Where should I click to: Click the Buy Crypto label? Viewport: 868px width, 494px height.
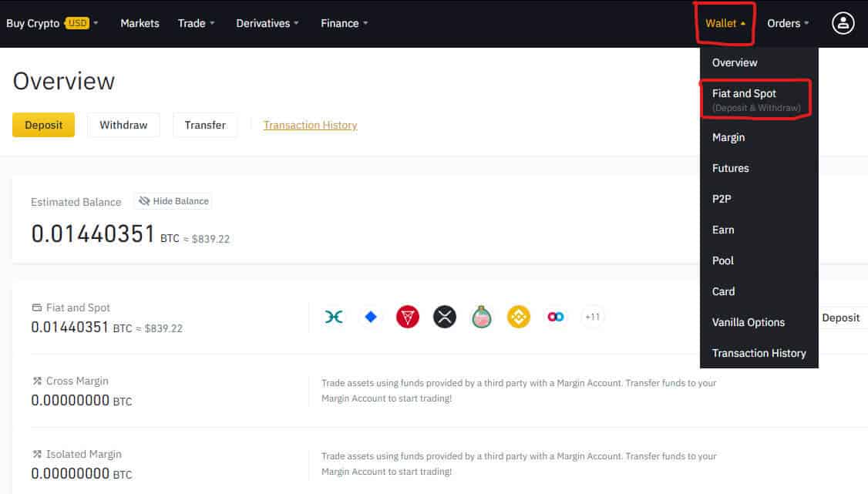pyautogui.click(x=32, y=23)
